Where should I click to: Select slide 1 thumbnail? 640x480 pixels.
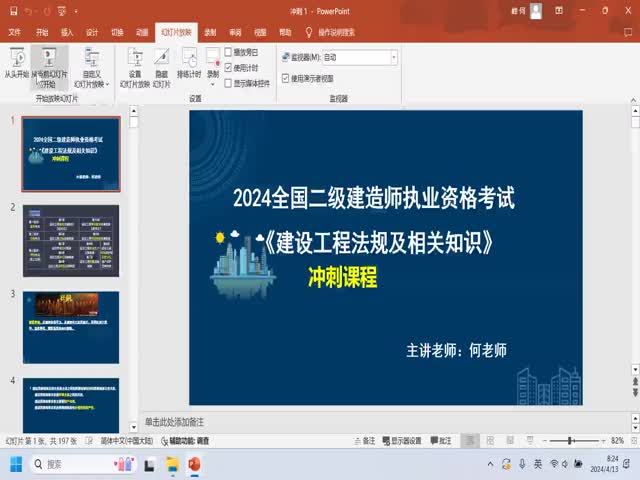71,154
